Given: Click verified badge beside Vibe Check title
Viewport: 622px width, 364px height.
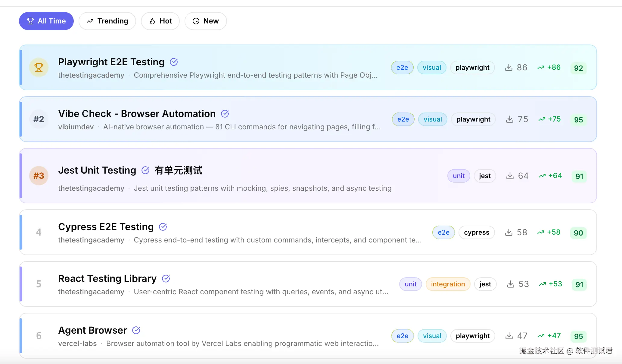Looking at the screenshot, I should pyautogui.click(x=225, y=114).
